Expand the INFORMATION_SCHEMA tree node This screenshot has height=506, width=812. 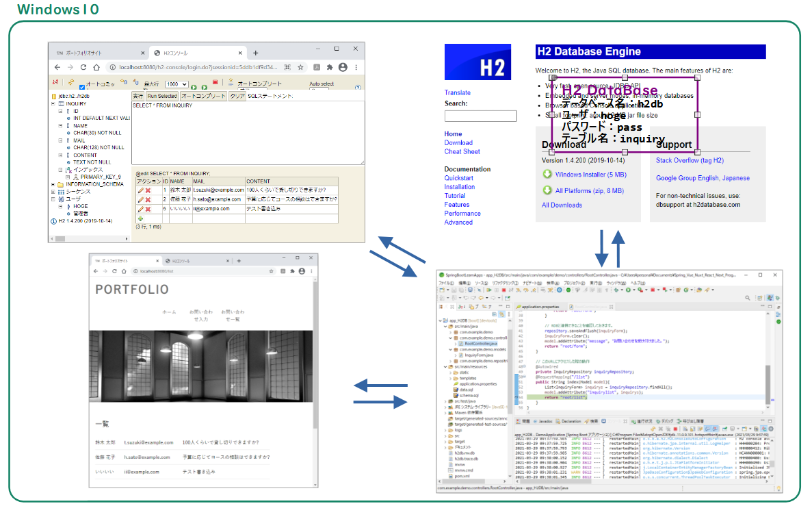53,184
